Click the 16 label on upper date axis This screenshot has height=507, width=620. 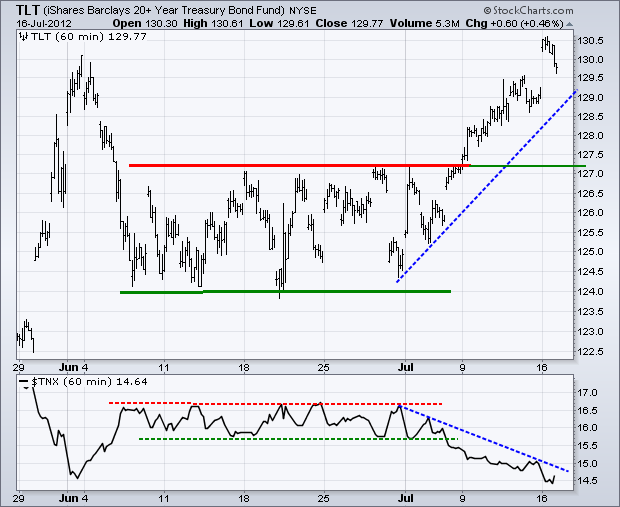[x=542, y=367]
